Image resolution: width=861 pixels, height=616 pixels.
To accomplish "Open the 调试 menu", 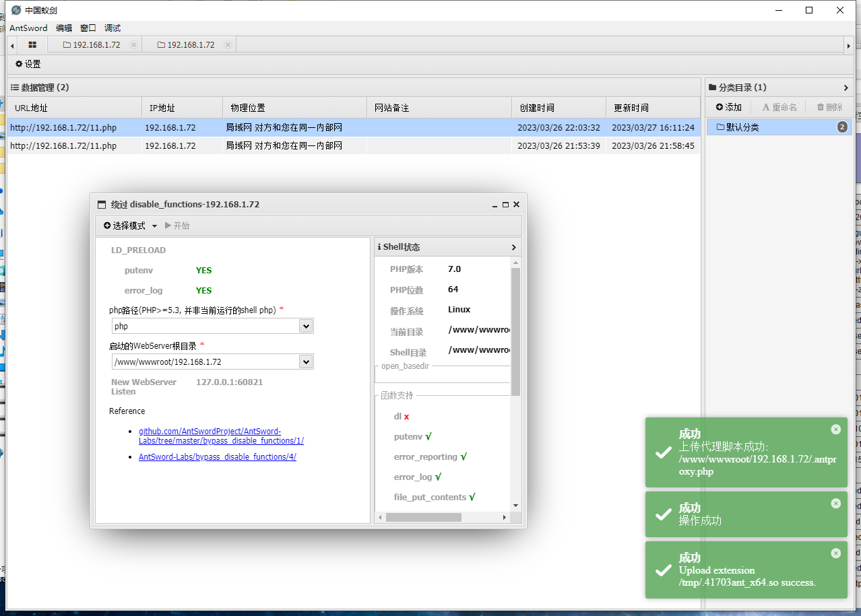I will pos(113,28).
